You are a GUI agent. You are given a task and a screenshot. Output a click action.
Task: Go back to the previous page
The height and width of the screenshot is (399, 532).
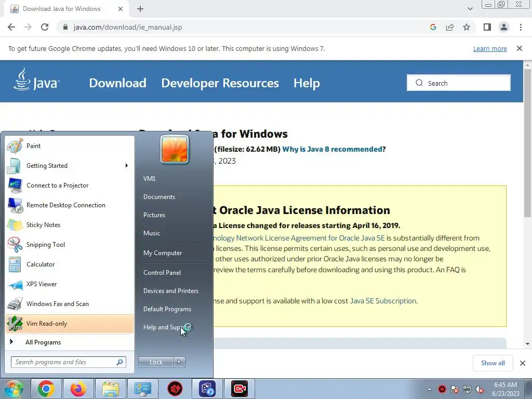(11, 27)
